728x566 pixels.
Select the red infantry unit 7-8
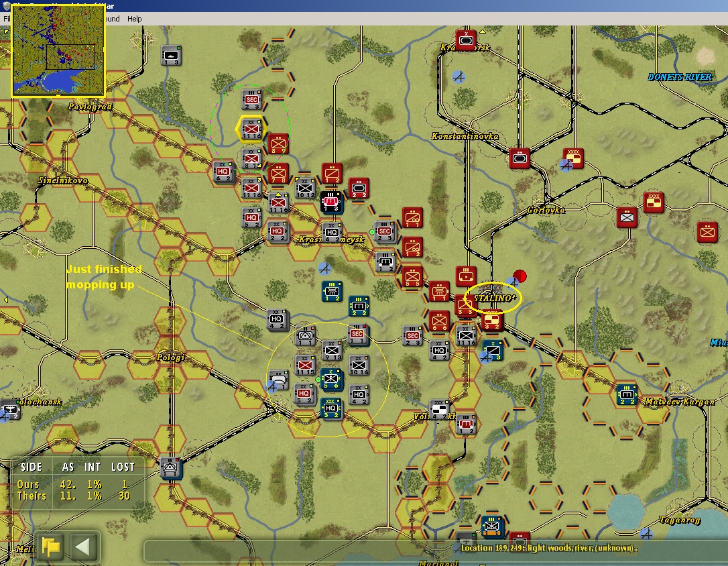pyautogui.click(x=278, y=174)
